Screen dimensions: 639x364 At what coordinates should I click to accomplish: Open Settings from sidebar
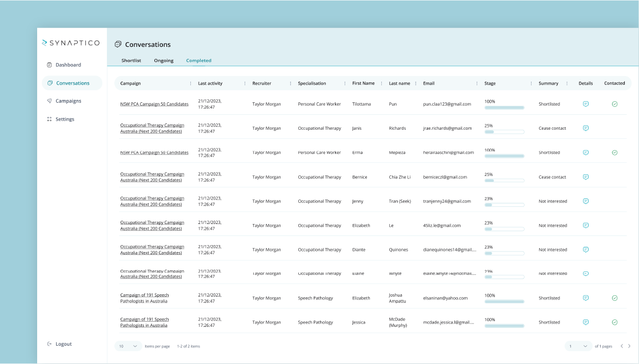(x=65, y=119)
